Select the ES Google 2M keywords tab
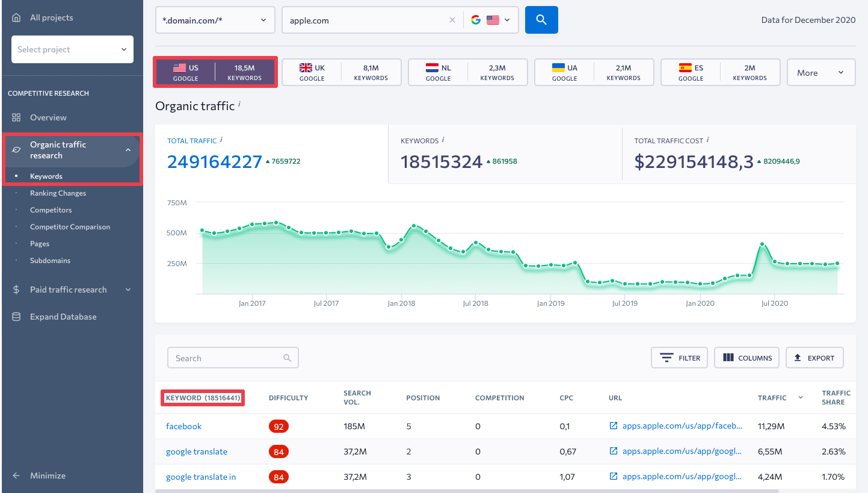Viewport: 868px width, 493px height. [721, 72]
